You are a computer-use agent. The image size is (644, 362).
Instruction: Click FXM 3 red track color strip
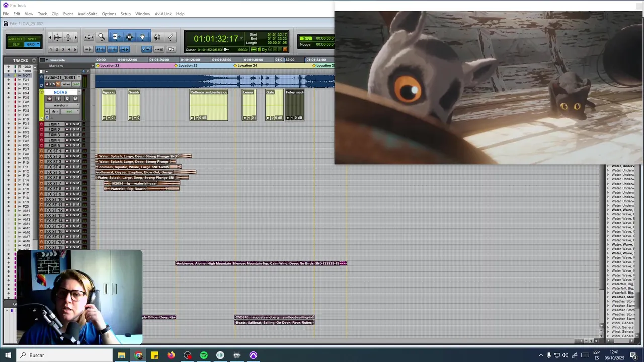(x=41, y=135)
